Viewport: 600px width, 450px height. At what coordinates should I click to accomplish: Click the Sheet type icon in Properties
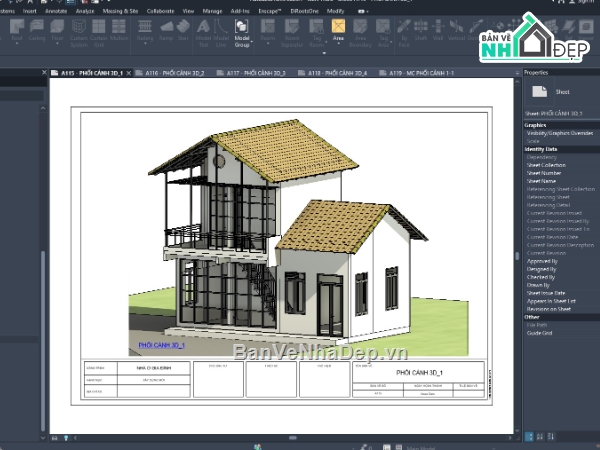[x=539, y=91]
